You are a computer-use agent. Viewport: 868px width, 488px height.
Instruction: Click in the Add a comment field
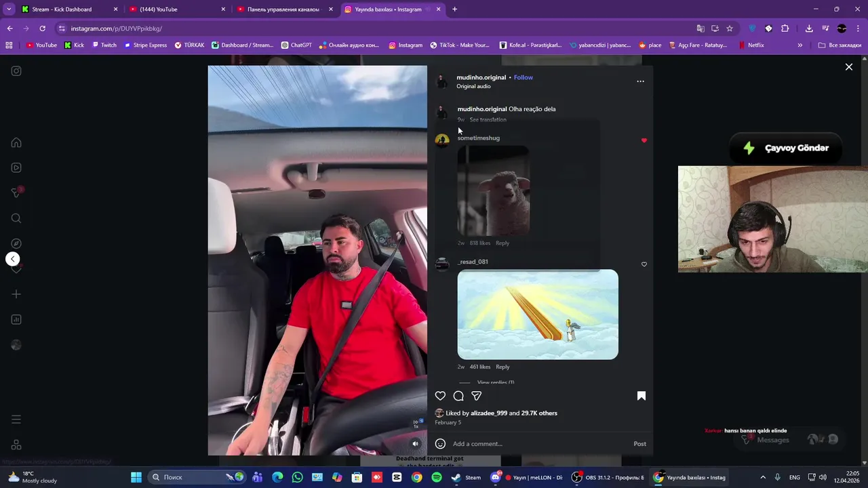click(539, 444)
